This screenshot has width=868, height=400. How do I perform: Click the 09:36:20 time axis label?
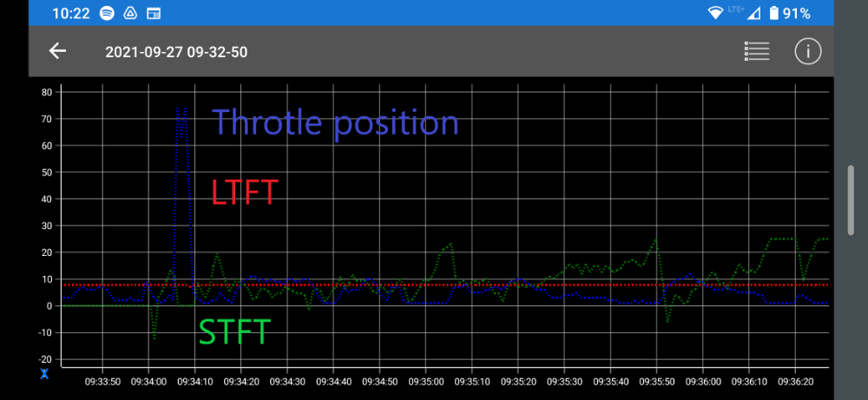coord(796,381)
